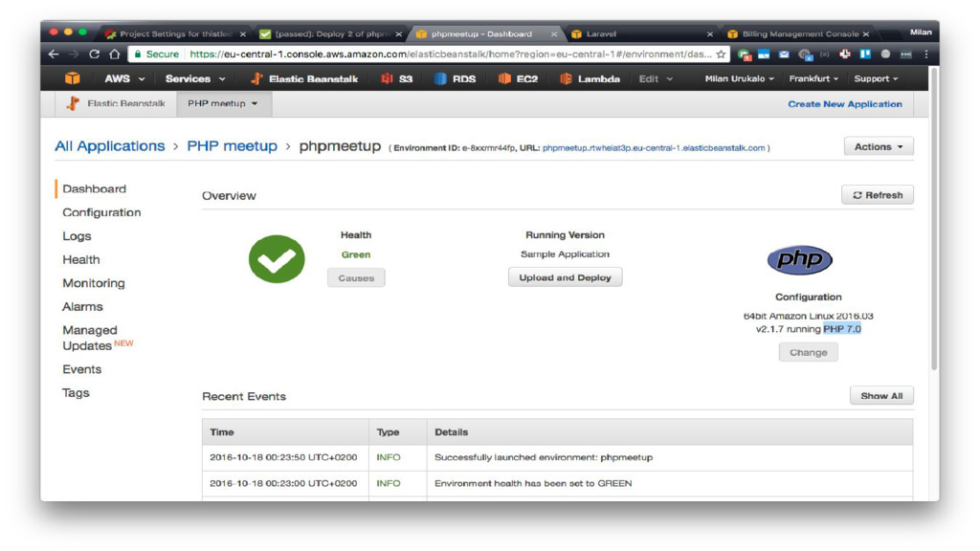Click the blue mail envelope extension icon
The width and height of the screenshot is (980, 551).
[x=784, y=55]
